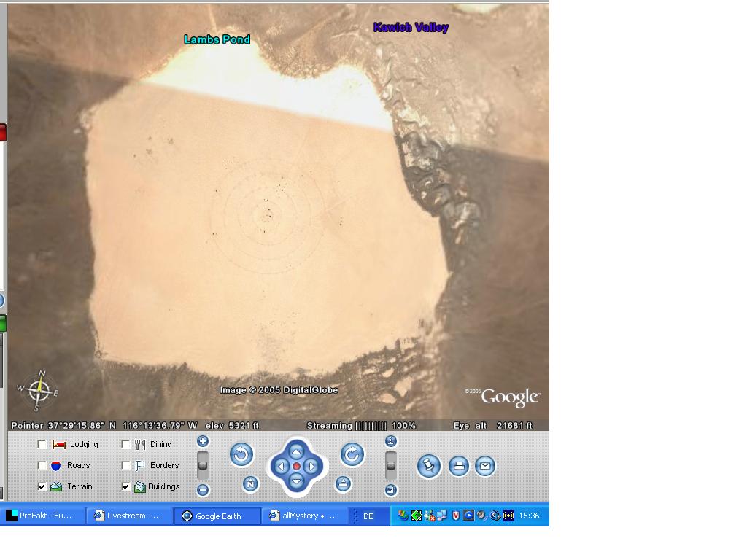
Task: Pan the map to the right
Action: 311,466
